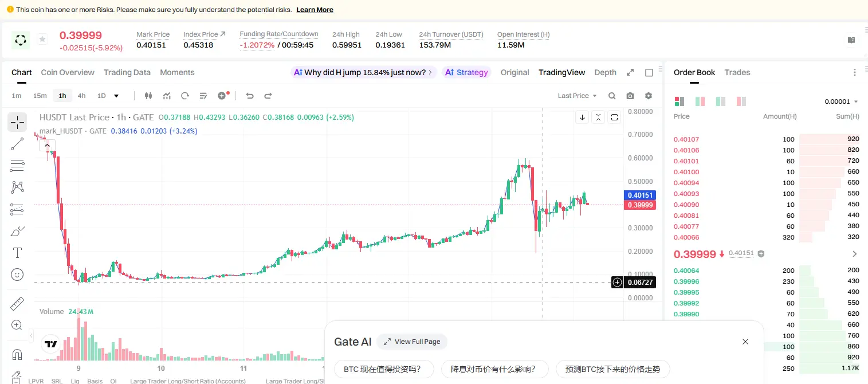Open the Moments tab
The image size is (868, 384).
(177, 72)
